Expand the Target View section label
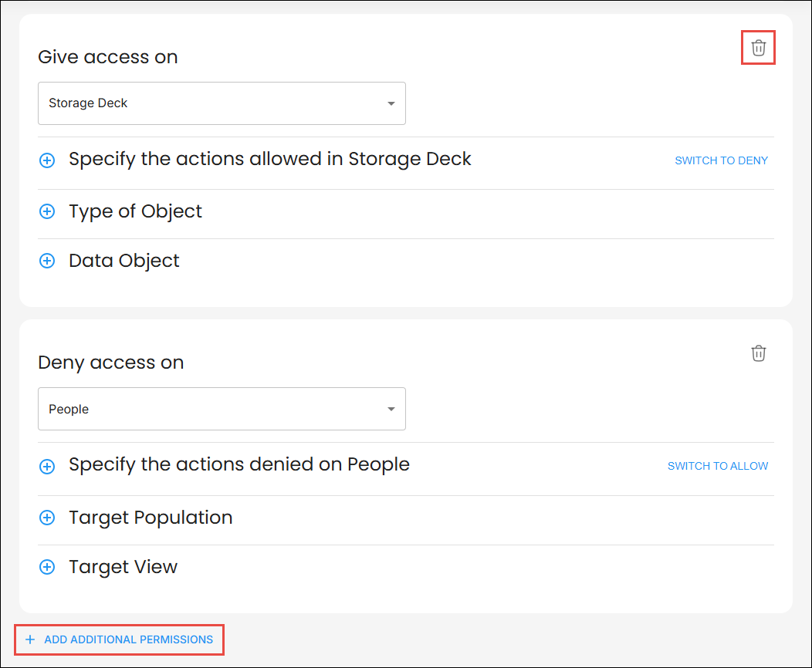812x668 pixels. click(x=123, y=567)
